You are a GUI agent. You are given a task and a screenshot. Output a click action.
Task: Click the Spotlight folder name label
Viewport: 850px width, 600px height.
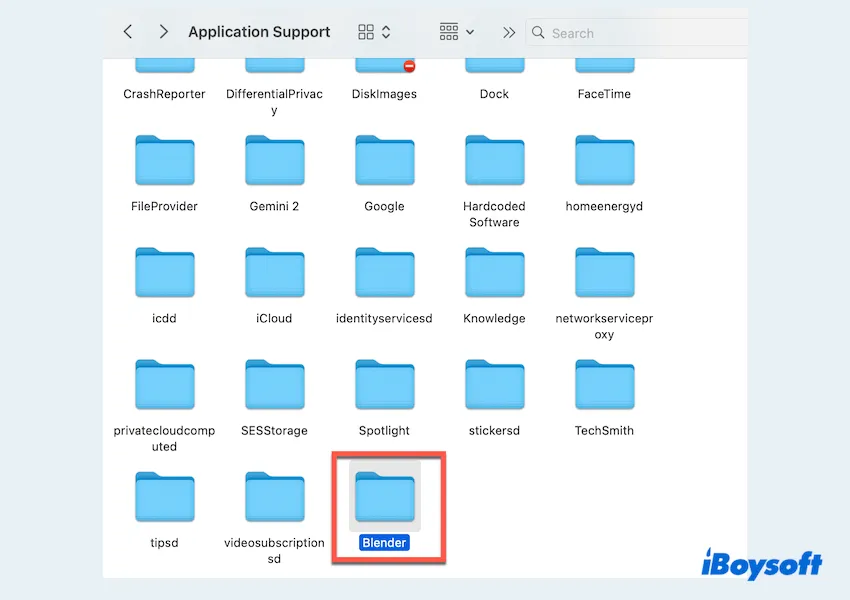point(384,430)
